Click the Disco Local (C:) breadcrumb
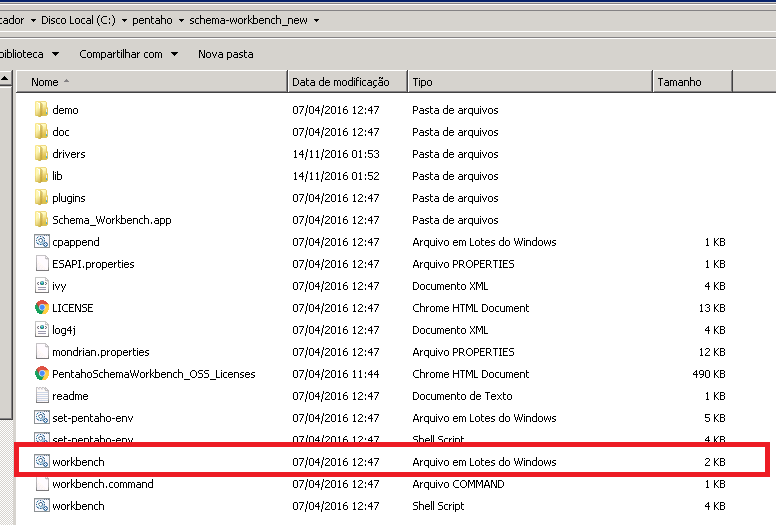The width and height of the screenshot is (776, 525). 78,20
